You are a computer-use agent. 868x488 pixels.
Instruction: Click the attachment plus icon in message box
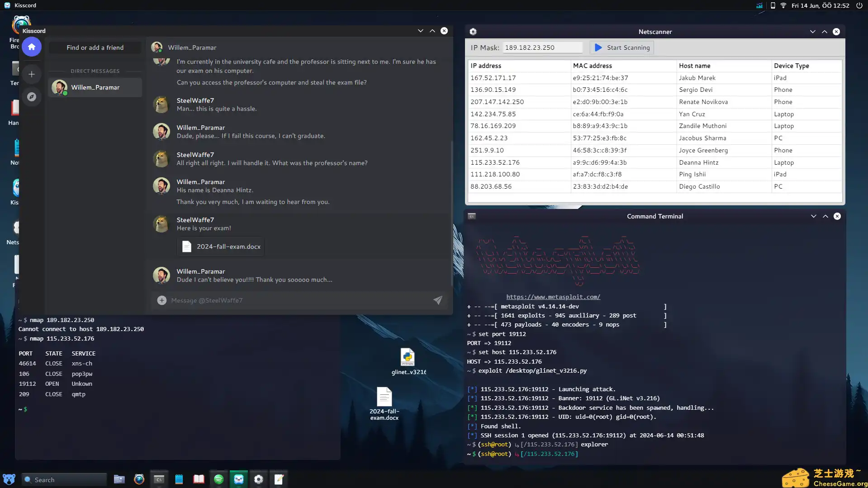click(x=161, y=300)
